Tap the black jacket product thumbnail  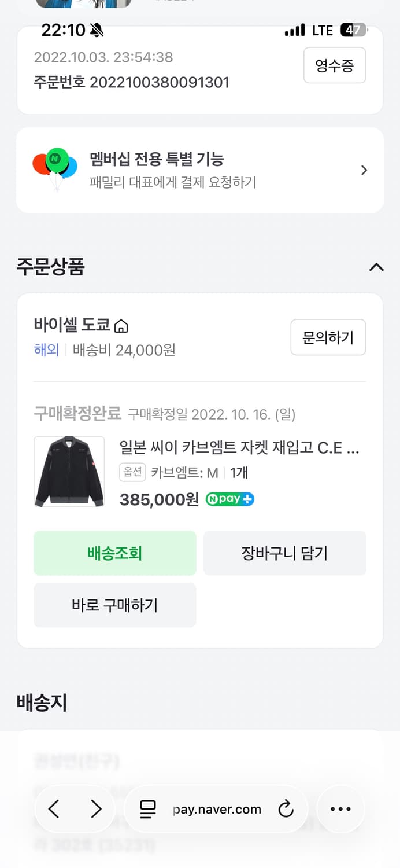click(x=69, y=472)
